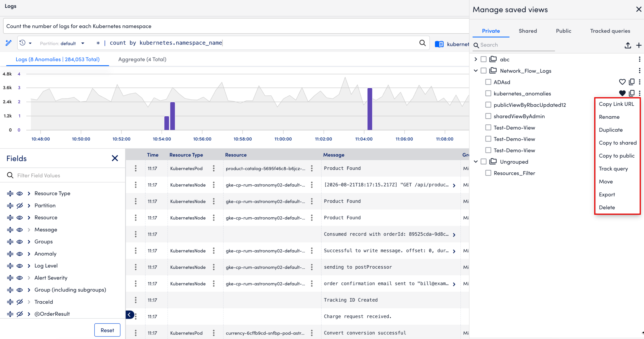
Task: Open the KubernetesPod resource type menu in the first row
Action: tap(214, 168)
